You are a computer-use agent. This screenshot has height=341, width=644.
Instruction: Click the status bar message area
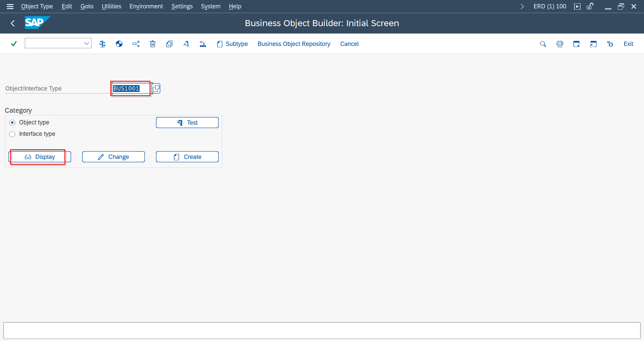[x=322, y=331]
